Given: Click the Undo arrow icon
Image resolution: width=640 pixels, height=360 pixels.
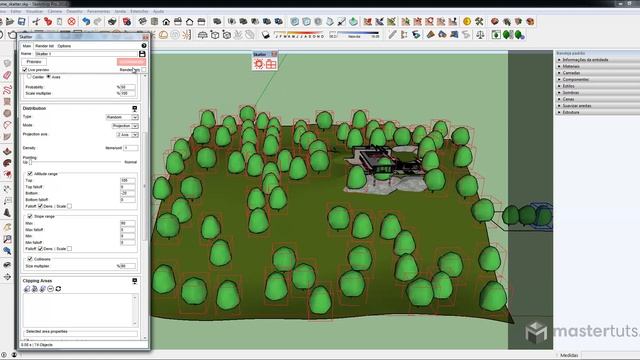Looking at the screenshot, I should pyautogui.click(x=86, y=21).
